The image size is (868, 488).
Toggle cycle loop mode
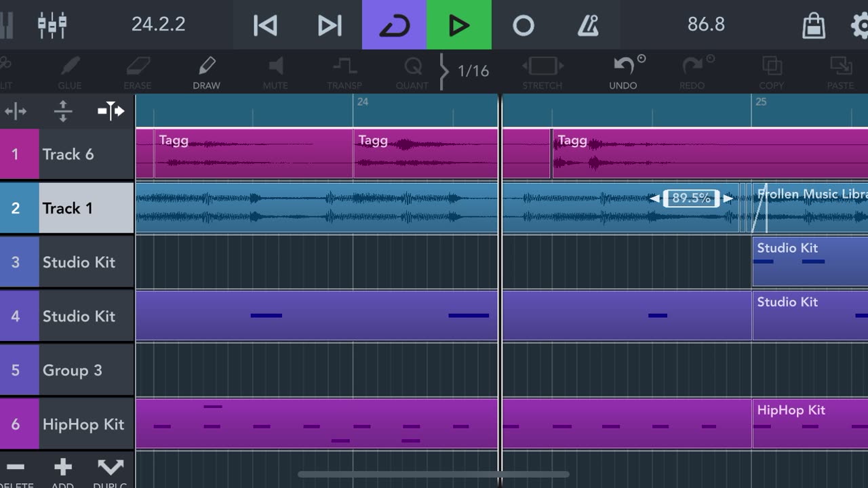coord(394,25)
